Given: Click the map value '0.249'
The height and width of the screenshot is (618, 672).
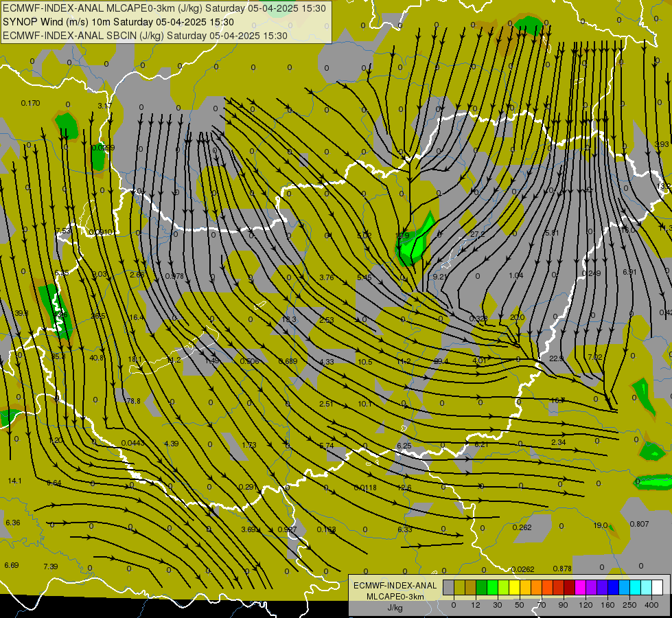Looking at the screenshot, I should [592, 273].
